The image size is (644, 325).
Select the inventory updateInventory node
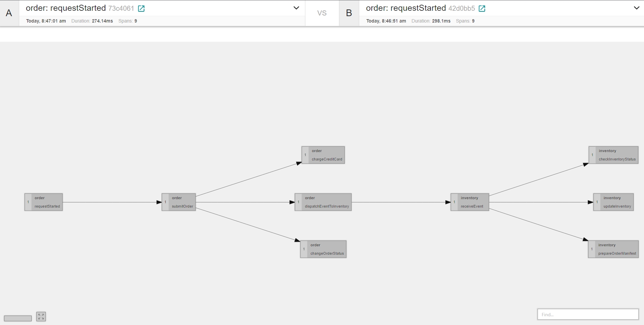click(x=613, y=202)
